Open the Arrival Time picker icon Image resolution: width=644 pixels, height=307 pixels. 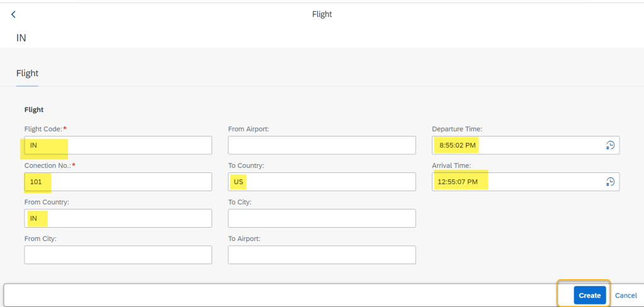coord(610,182)
